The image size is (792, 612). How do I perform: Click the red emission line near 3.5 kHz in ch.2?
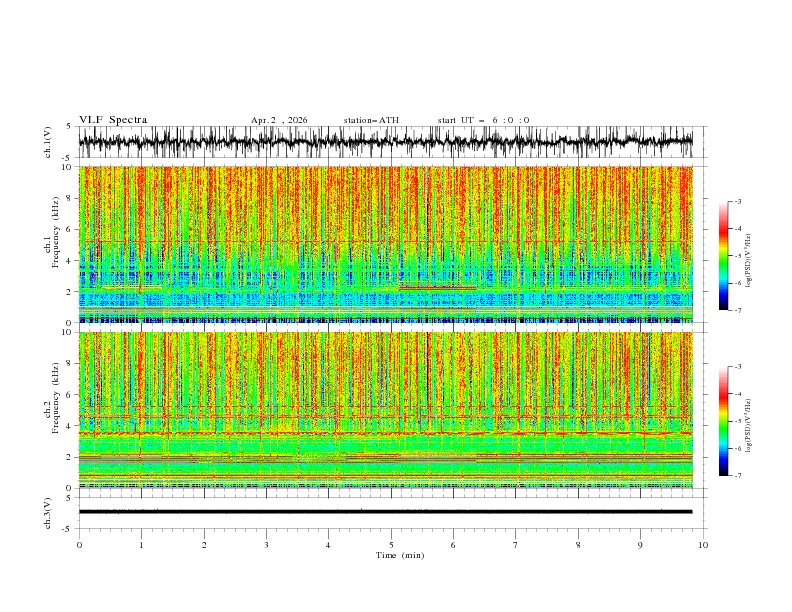pos(386,433)
